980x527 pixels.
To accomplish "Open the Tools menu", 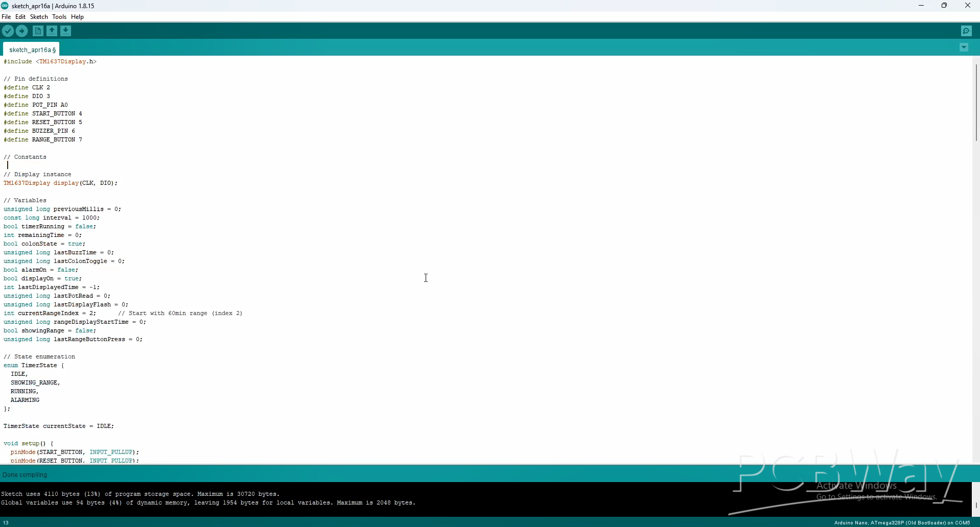I will [59, 17].
